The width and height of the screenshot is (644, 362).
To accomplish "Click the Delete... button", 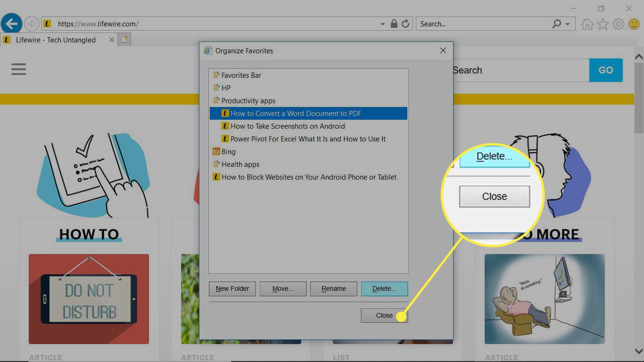I will coord(384,288).
